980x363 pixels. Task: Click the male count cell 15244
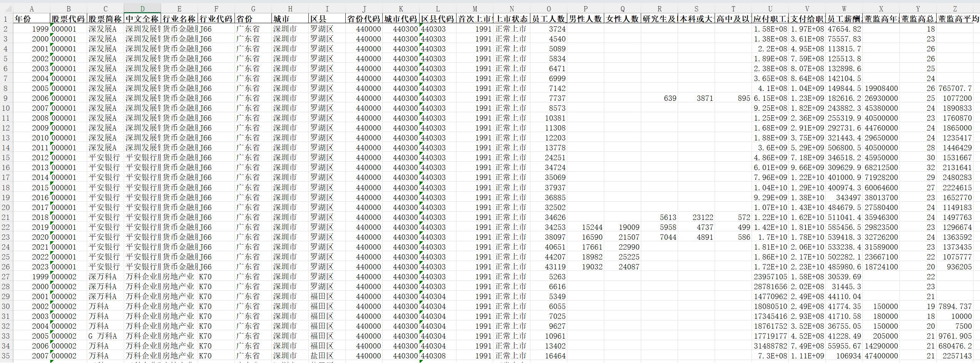coord(586,227)
